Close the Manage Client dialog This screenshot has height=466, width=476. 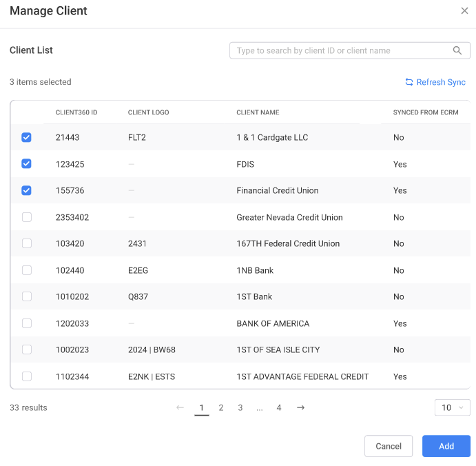[x=464, y=11]
